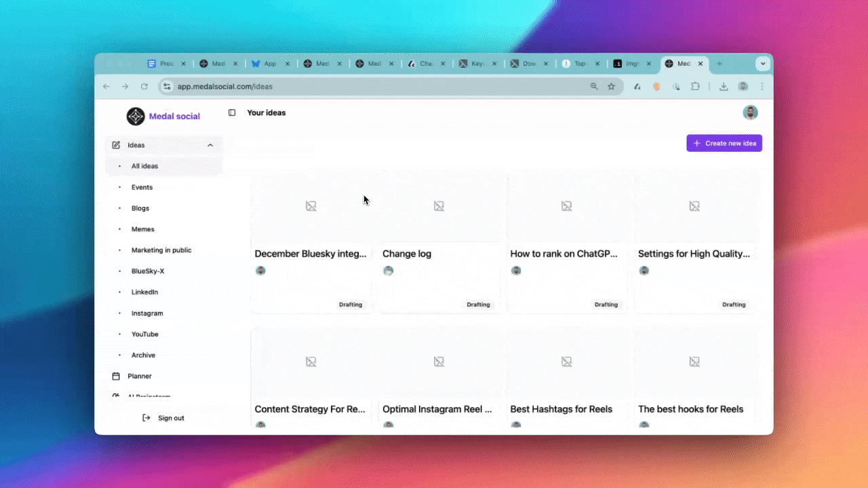Click Drafting status on Settings for High Quality card
The width and height of the screenshot is (868, 488).
tap(734, 304)
